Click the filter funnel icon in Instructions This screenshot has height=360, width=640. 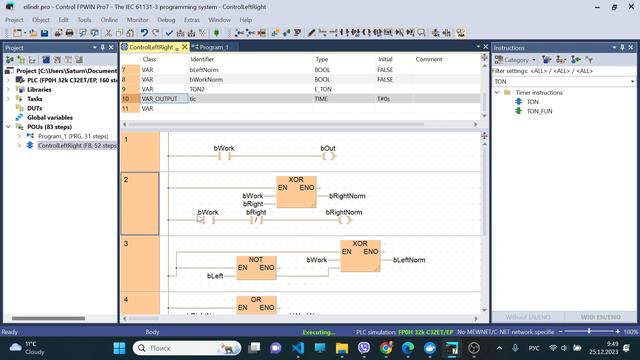tap(589, 60)
